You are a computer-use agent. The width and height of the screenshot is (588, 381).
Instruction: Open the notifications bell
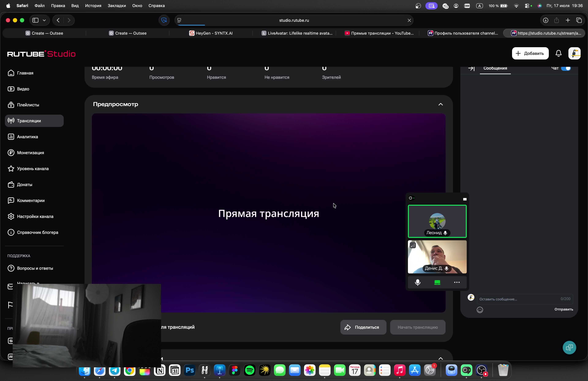tap(558, 53)
